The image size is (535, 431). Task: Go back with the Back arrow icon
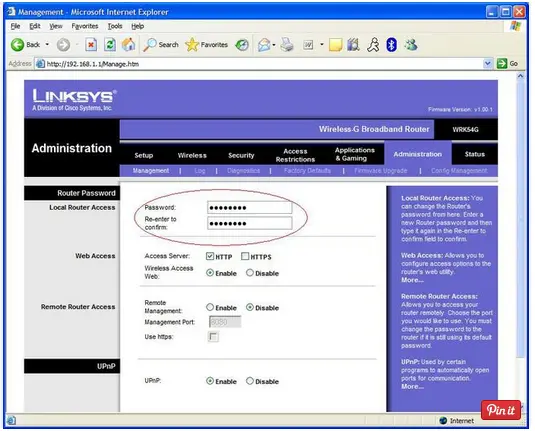tap(17, 45)
